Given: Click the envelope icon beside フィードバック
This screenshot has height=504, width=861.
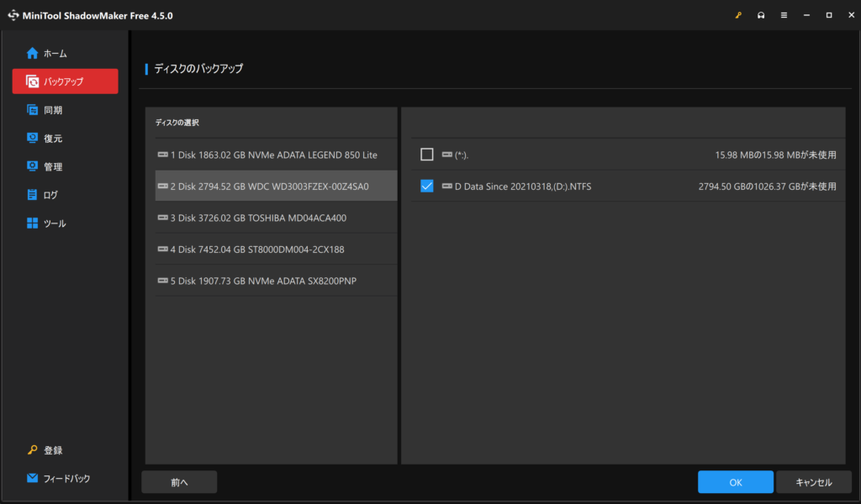Looking at the screenshot, I should pos(33,478).
